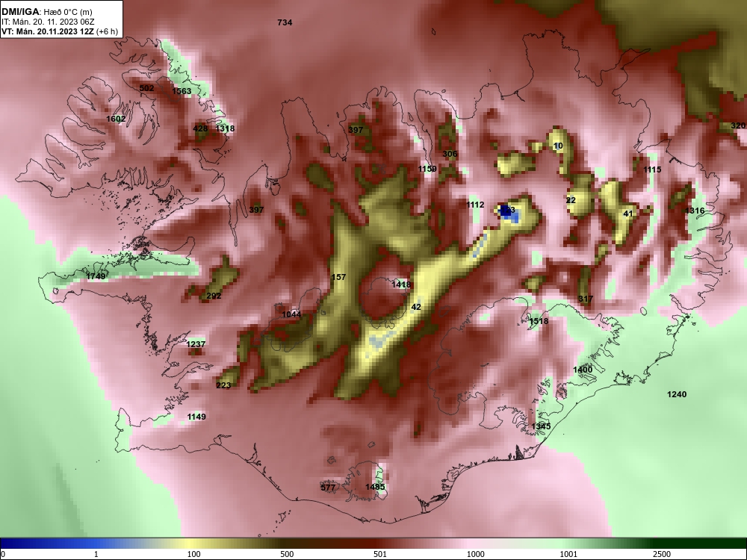This screenshot has height=560, width=747.
Task: Click the legend scale value "2500"
Action: pyautogui.click(x=662, y=554)
